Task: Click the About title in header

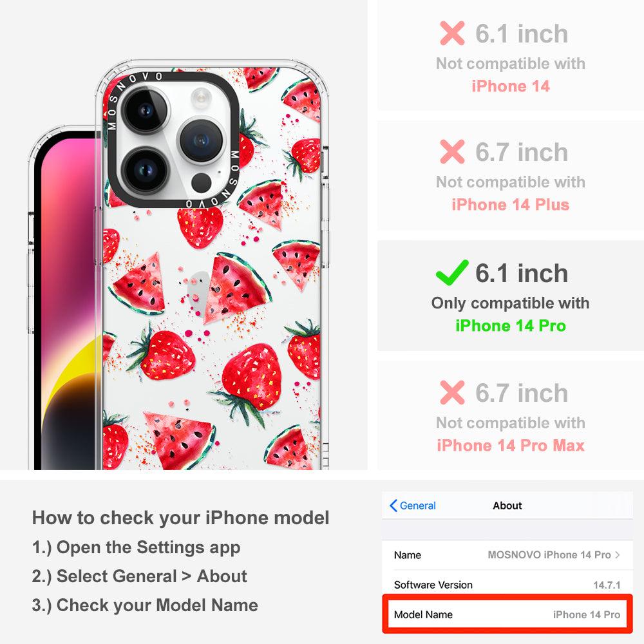Action: pyautogui.click(x=507, y=506)
